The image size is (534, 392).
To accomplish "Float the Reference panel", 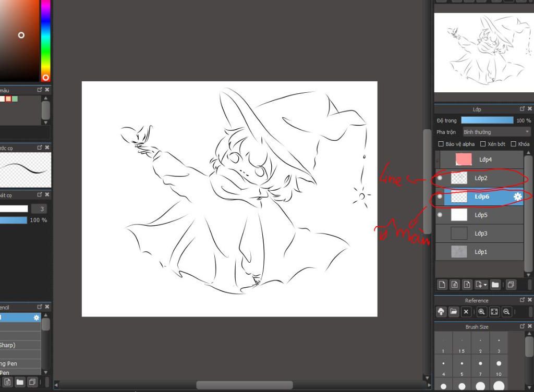I will 523,300.
